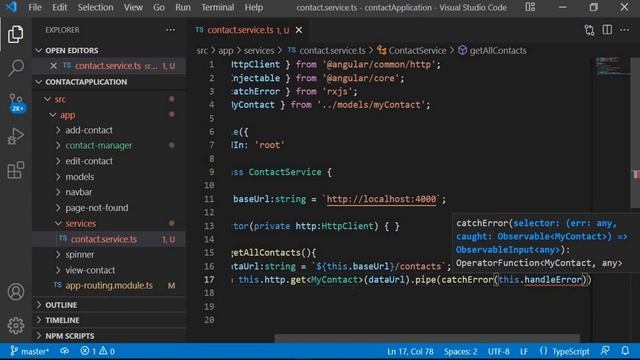This screenshot has width=640, height=360.
Task: Click the VS Code logo icon
Action: [11, 7]
